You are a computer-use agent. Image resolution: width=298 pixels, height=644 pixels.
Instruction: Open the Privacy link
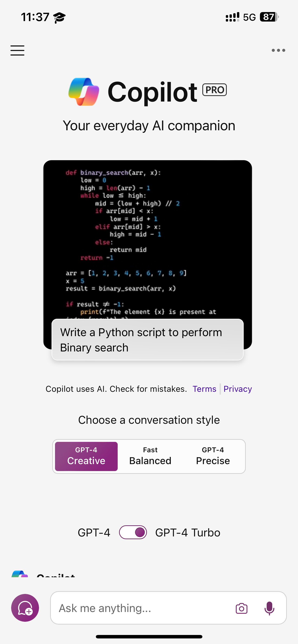point(238,389)
